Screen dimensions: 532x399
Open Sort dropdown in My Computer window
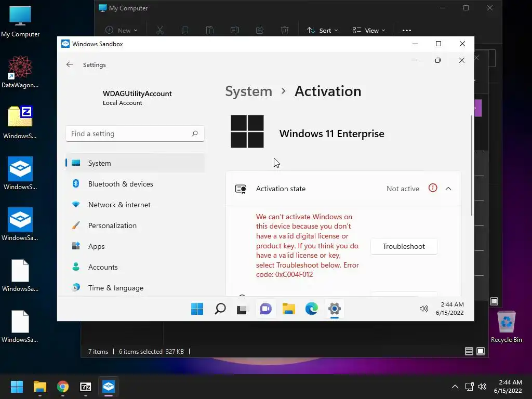[x=322, y=30]
